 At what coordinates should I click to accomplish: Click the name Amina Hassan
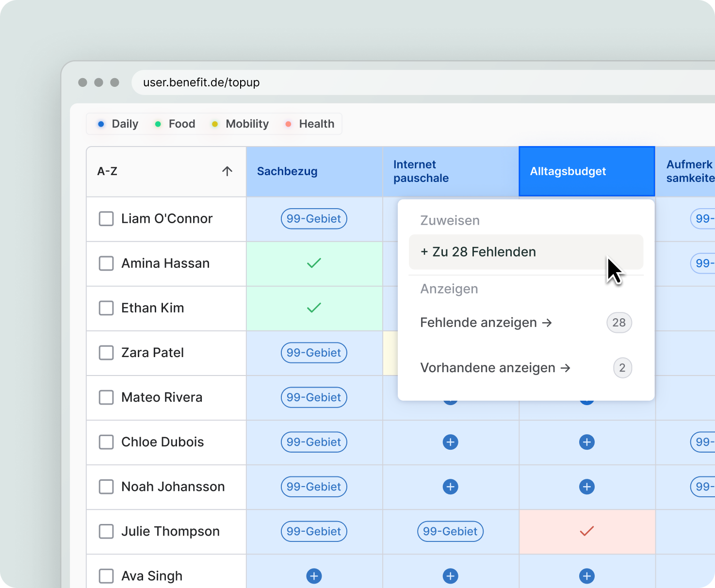coord(165,263)
